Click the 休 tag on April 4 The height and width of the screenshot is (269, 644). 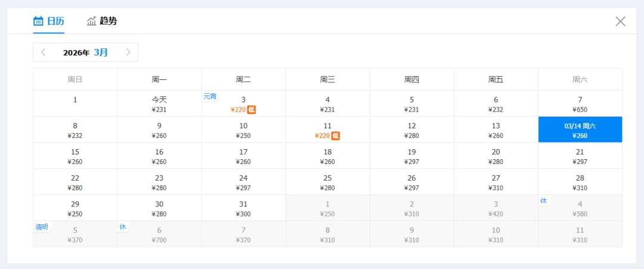click(543, 201)
